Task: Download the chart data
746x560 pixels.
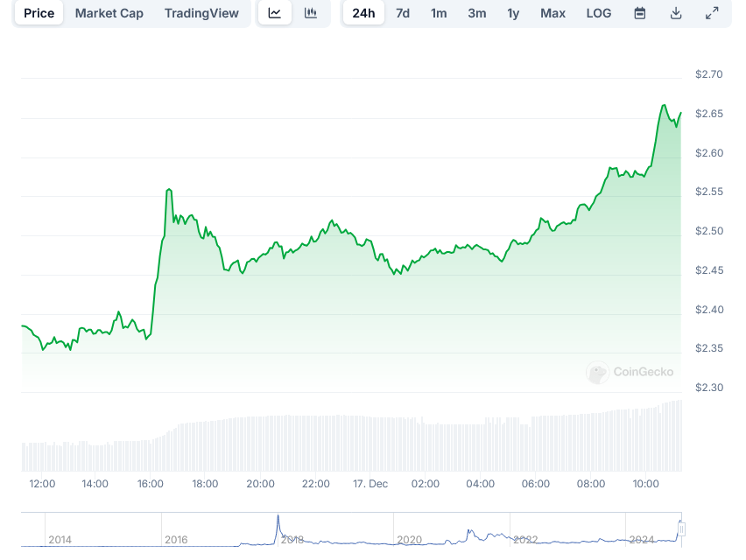Action: point(676,13)
